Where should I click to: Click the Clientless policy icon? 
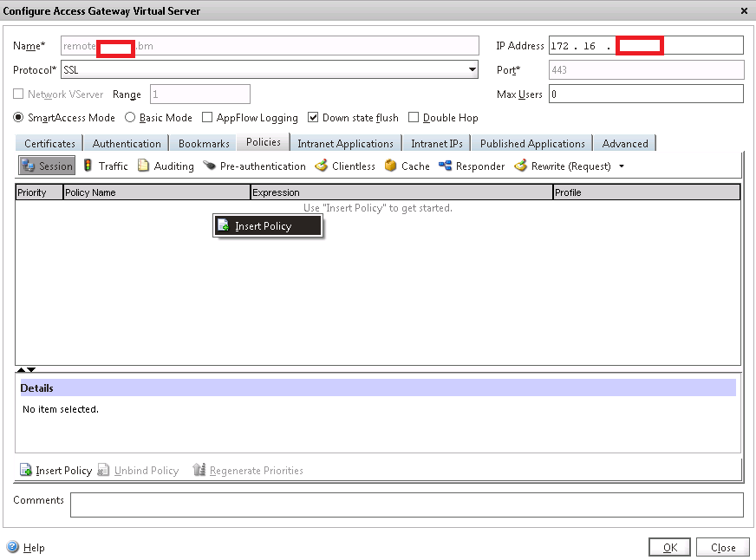tap(321, 166)
